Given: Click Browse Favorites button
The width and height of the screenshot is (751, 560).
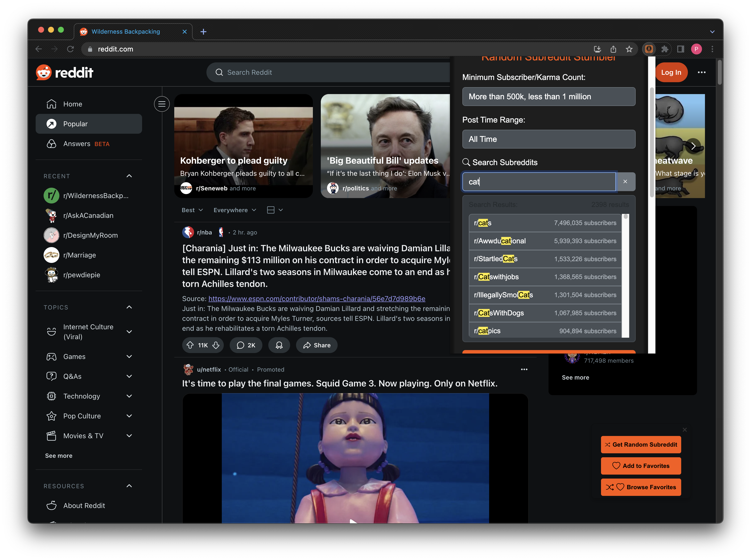Looking at the screenshot, I should coord(641,487).
